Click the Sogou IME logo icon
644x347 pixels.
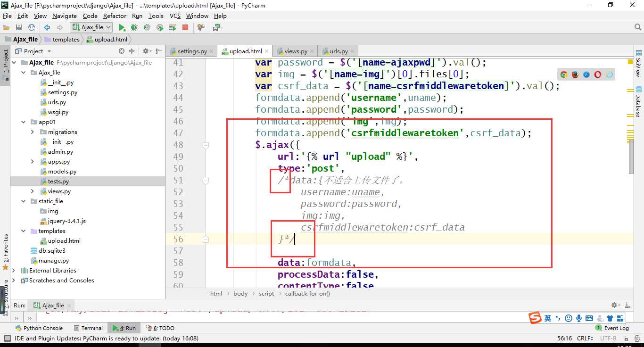pos(535,318)
